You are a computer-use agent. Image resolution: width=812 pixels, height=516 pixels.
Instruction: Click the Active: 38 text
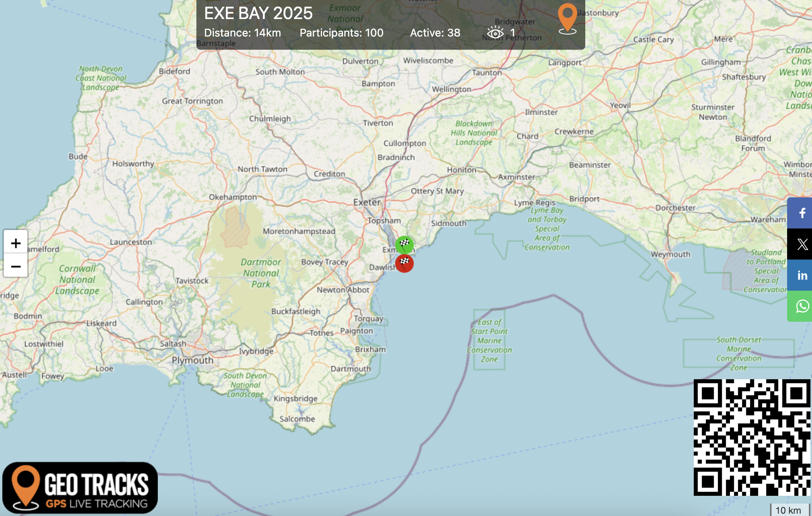click(435, 33)
